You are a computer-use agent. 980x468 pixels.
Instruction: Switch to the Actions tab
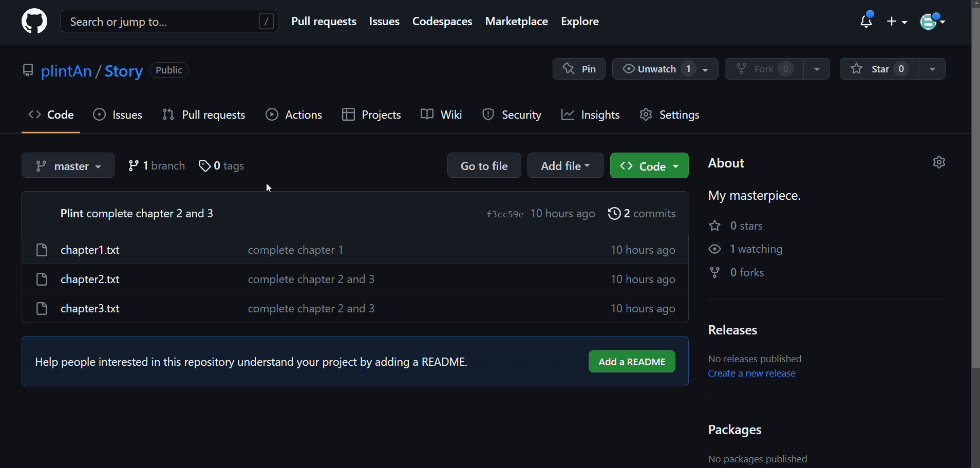(294, 115)
